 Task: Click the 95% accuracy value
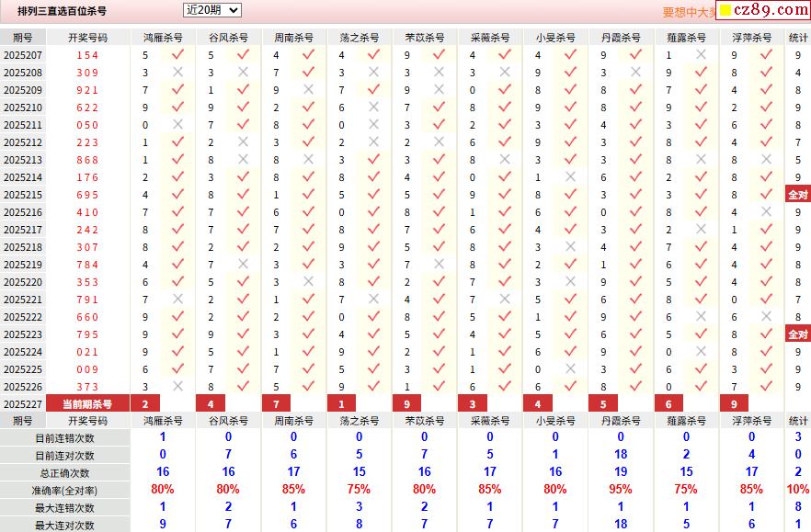[x=620, y=489]
